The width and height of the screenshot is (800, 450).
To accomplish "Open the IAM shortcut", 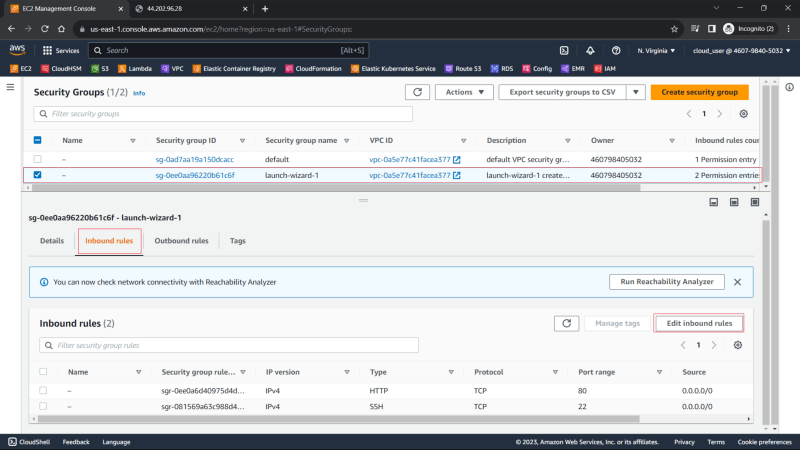I will 605,68.
